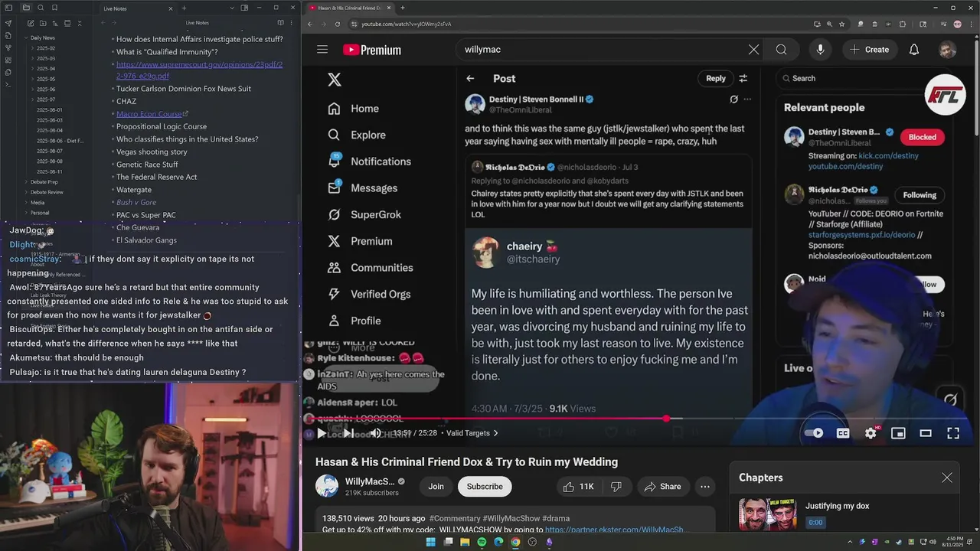Join the WillyMacShow channel

(x=436, y=487)
